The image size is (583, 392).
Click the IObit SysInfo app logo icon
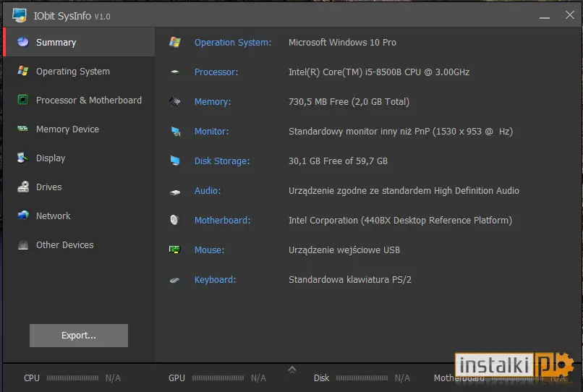(20, 15)
